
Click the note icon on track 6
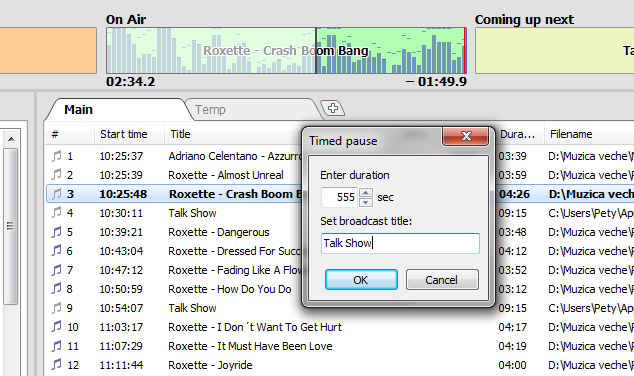point(57,251)
